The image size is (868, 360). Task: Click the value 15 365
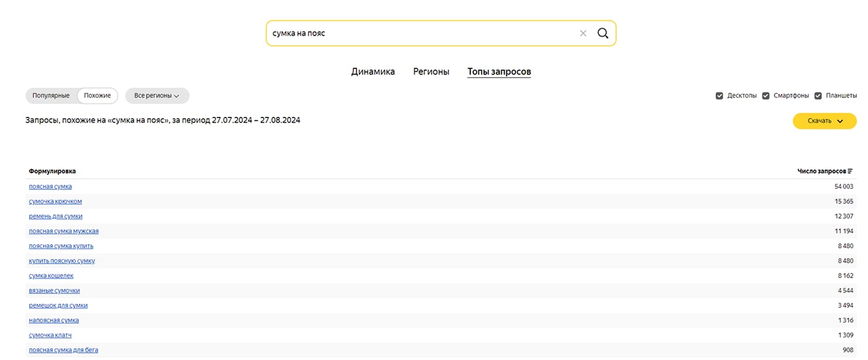(x=844, y=202)
